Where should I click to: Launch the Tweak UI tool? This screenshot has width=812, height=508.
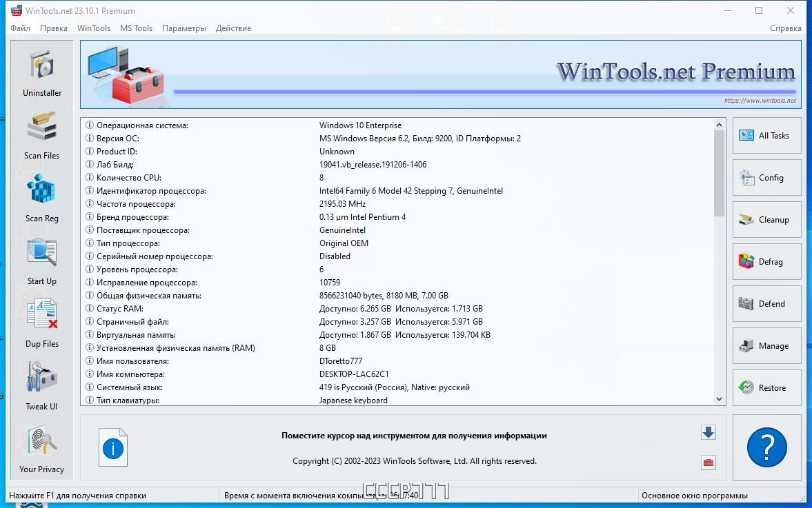coord(42,378)
